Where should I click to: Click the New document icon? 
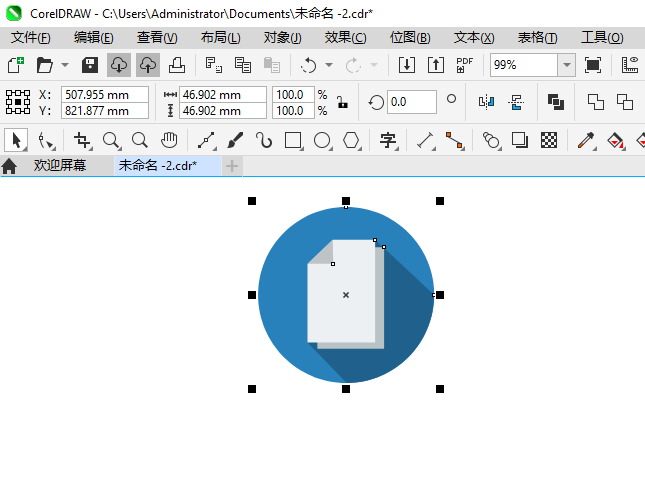16,65
